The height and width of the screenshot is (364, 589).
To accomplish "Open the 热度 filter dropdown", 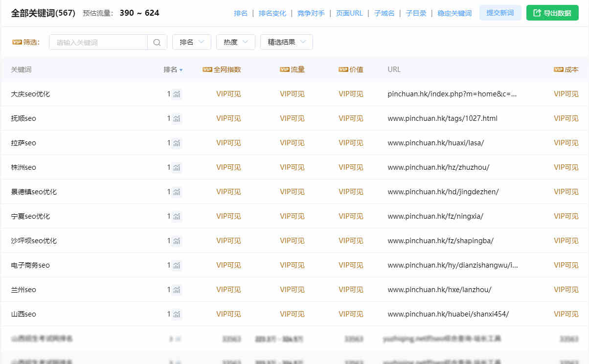I will (235, 42).
